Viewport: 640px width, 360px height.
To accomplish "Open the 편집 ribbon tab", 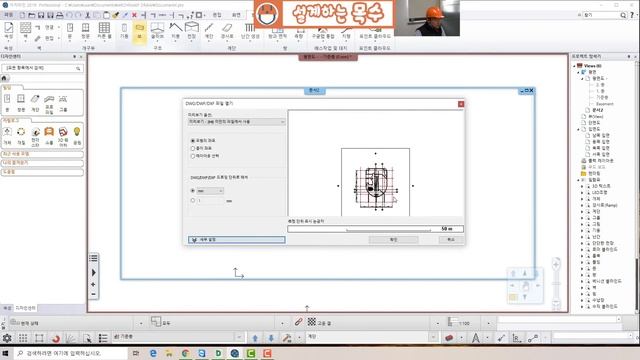I will pos(217,15).
